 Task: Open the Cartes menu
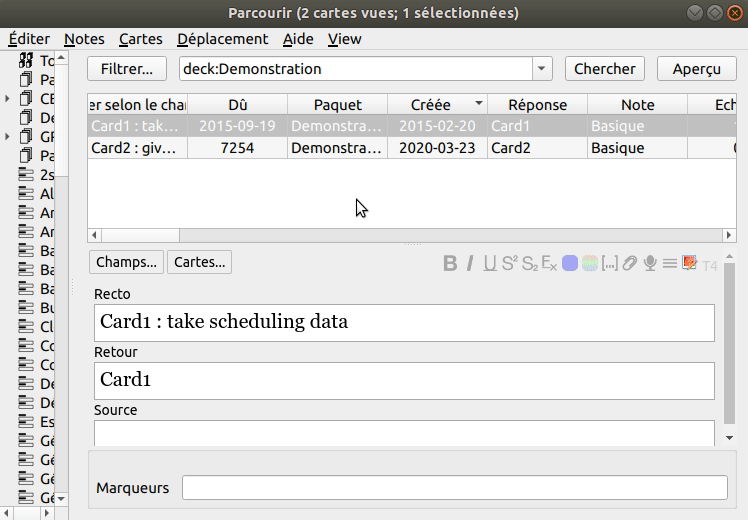point(140,39)
